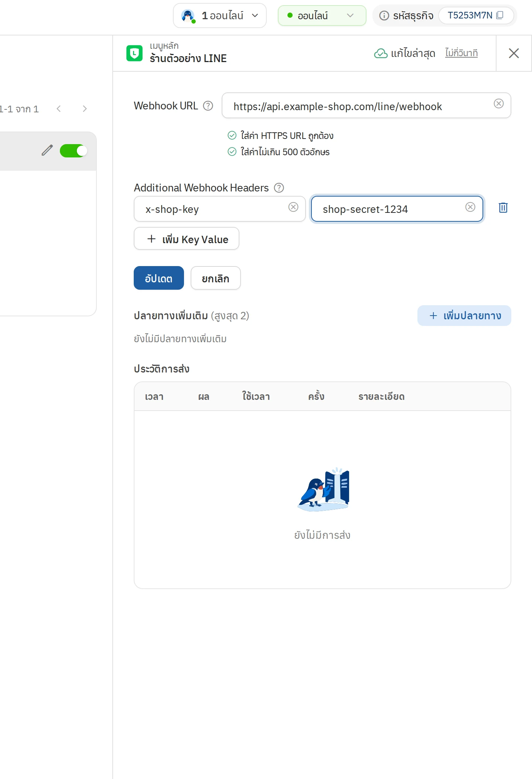Open the ไม่กี่วินาที last-edited link
The width and height of the screenshot is (532, 779).
[461, 53]
